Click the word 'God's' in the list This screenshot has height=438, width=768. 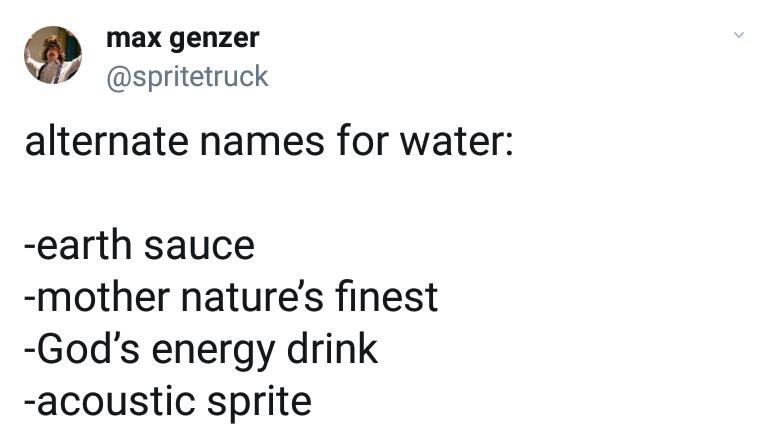click(x=79, y=349)
